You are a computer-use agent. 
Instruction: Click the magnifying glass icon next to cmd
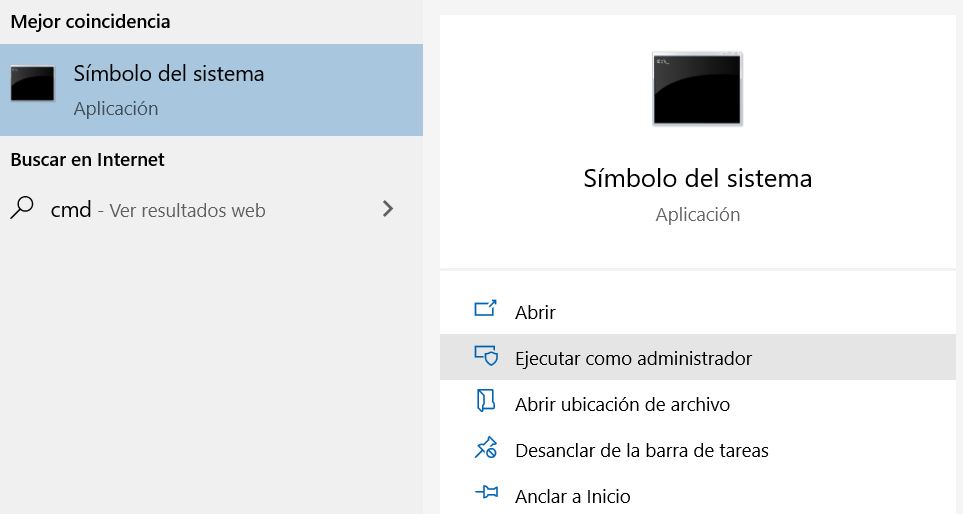point(22,209)
